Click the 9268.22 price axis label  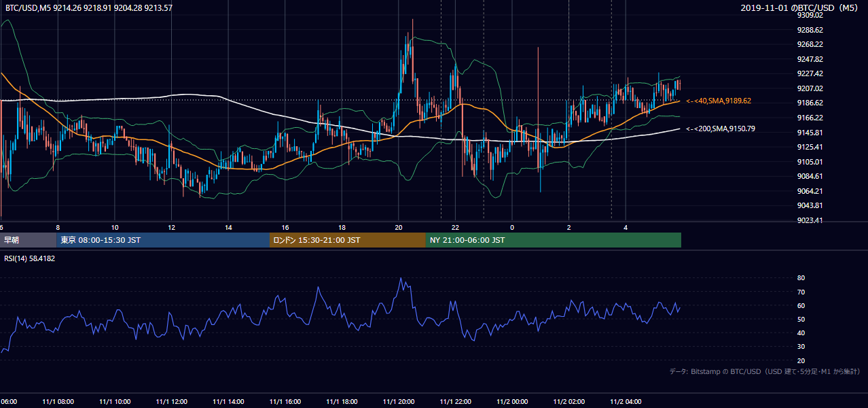click(x=810, y=44)
